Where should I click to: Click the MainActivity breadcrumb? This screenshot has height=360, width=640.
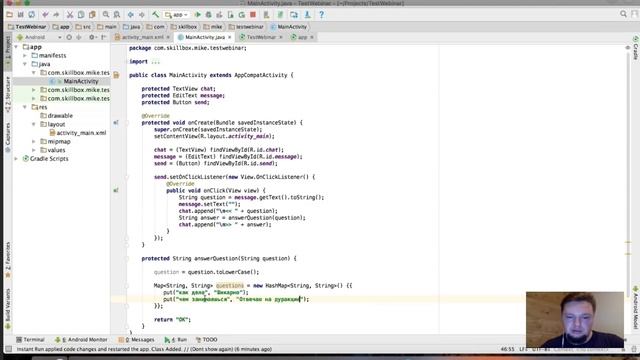[289, 27]
